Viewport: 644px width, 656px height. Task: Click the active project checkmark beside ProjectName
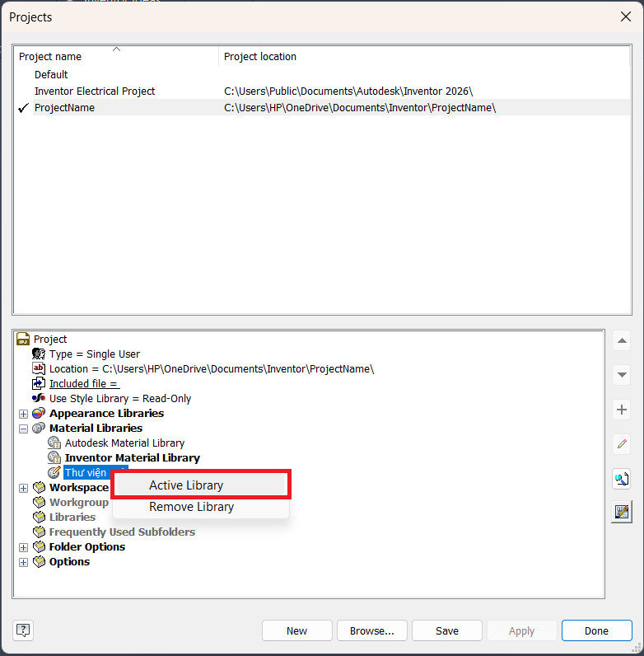[x=23, y=108]
